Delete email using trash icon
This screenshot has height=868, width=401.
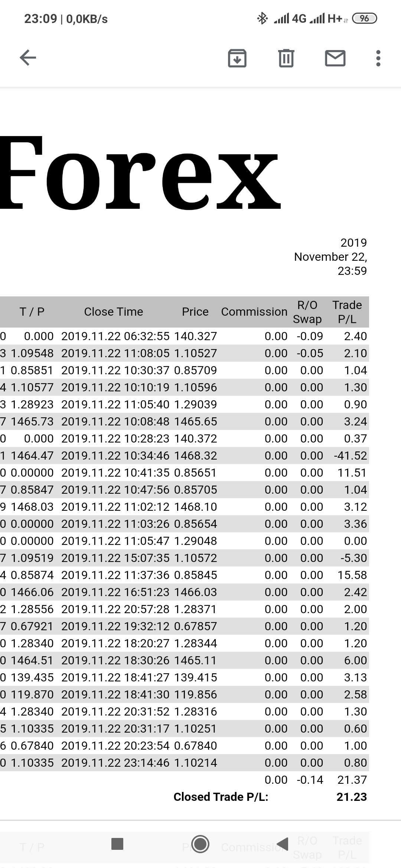(286, 58)
